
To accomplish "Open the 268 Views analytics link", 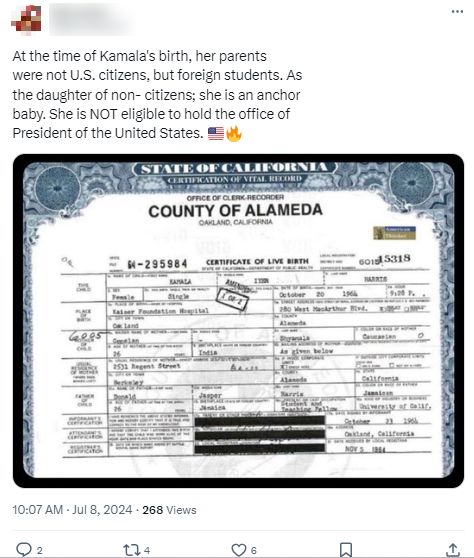I will pyautogui.click(x=169, y=510).
